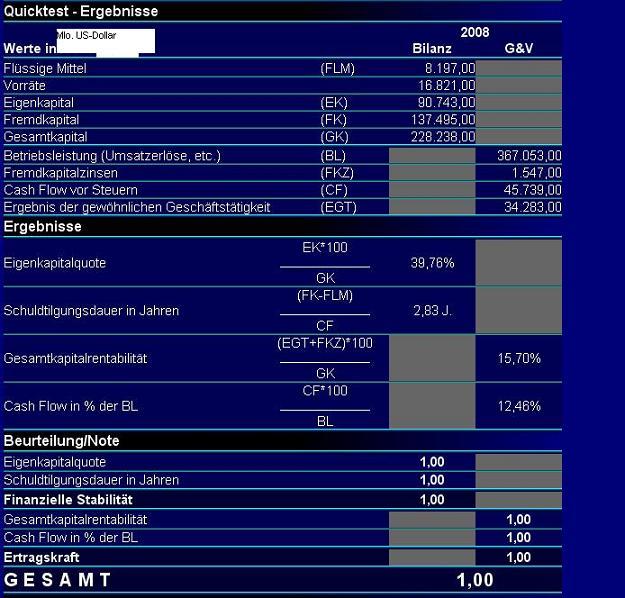The image size is (625, 598).
Task: Click the (EK) abbreviation
Action: click(x=334, y=102)
